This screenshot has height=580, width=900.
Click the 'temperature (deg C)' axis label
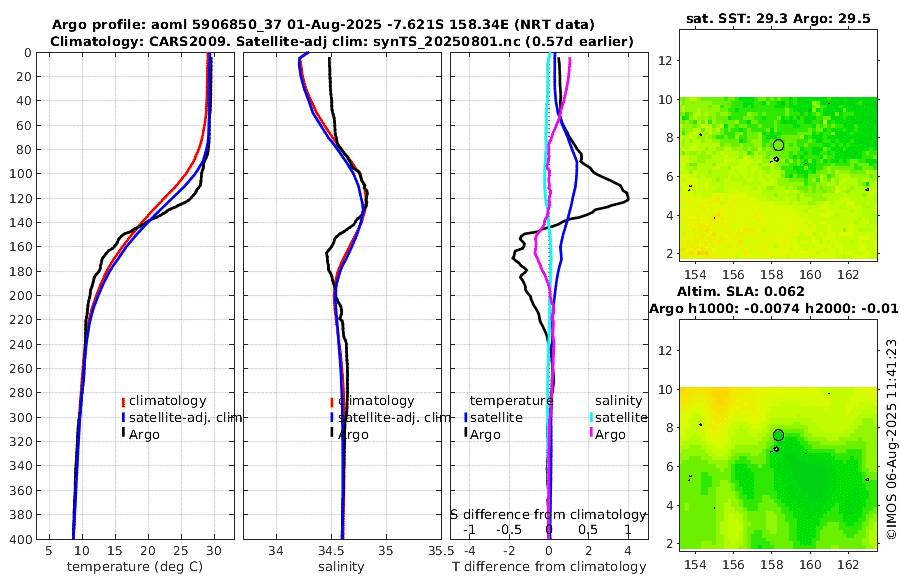(x=135, y=567)
